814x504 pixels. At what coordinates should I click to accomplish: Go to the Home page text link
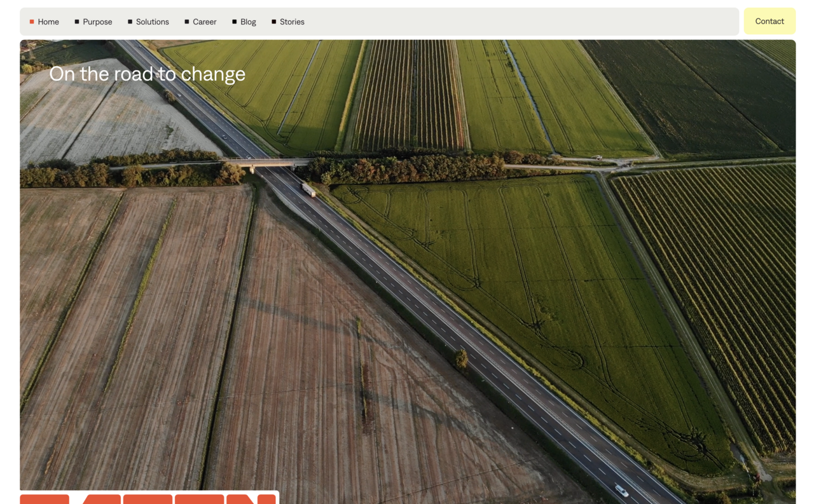click(48, 22)
